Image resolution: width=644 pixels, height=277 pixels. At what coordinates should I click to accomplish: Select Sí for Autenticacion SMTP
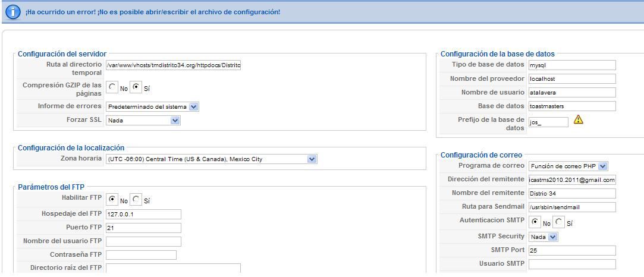point(558,222)
